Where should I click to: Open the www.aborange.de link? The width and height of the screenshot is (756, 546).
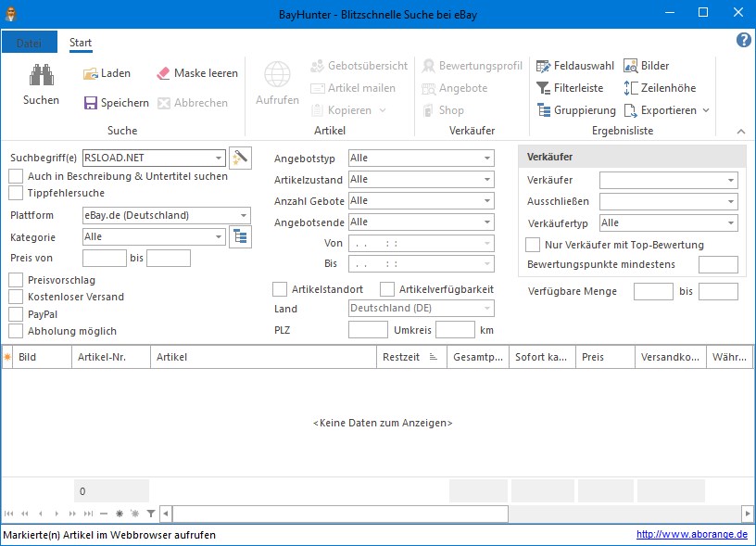click(691, 535)
